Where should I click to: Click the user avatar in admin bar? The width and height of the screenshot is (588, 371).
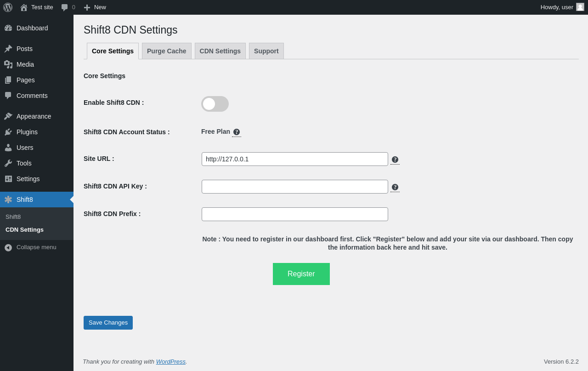(x=580, y=7)
